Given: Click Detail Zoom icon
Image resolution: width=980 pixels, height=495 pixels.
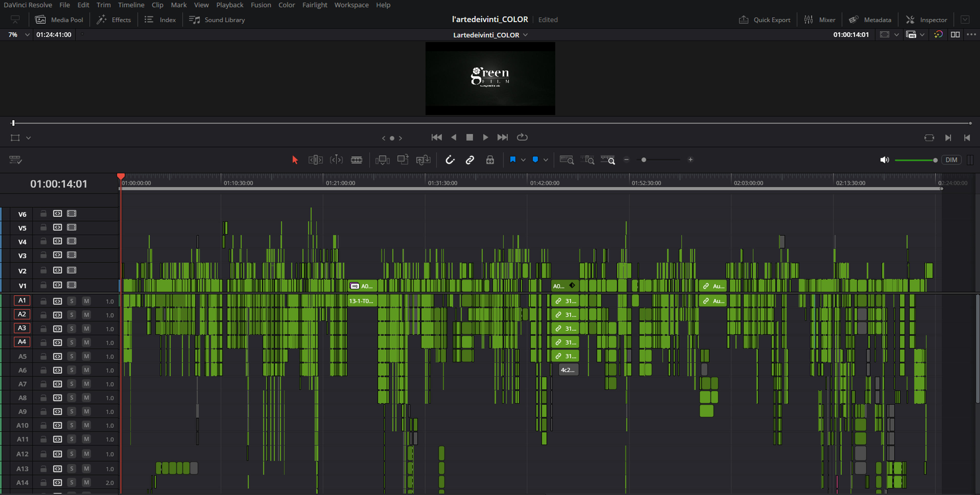Looking at the screenshot, I should pos(587,160).
